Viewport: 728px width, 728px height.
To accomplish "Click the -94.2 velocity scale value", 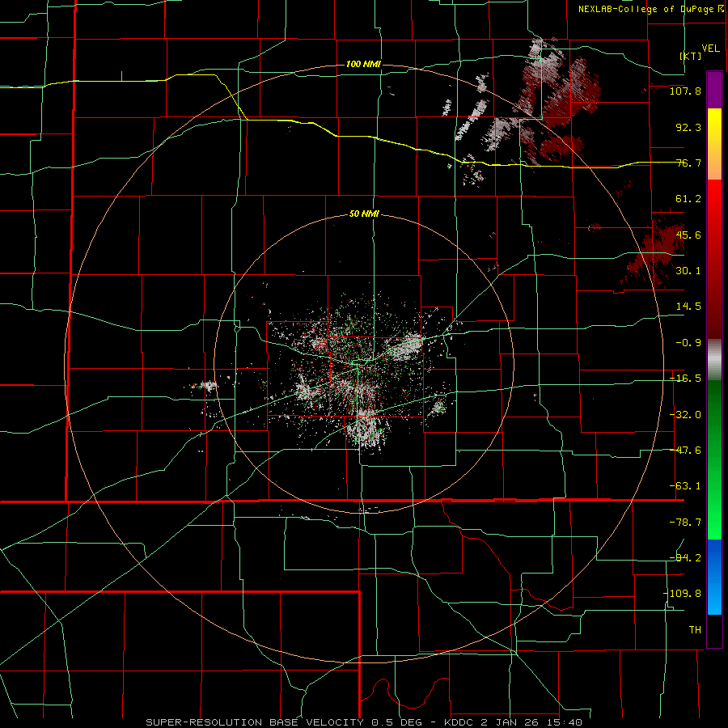I will click(685, 558).
